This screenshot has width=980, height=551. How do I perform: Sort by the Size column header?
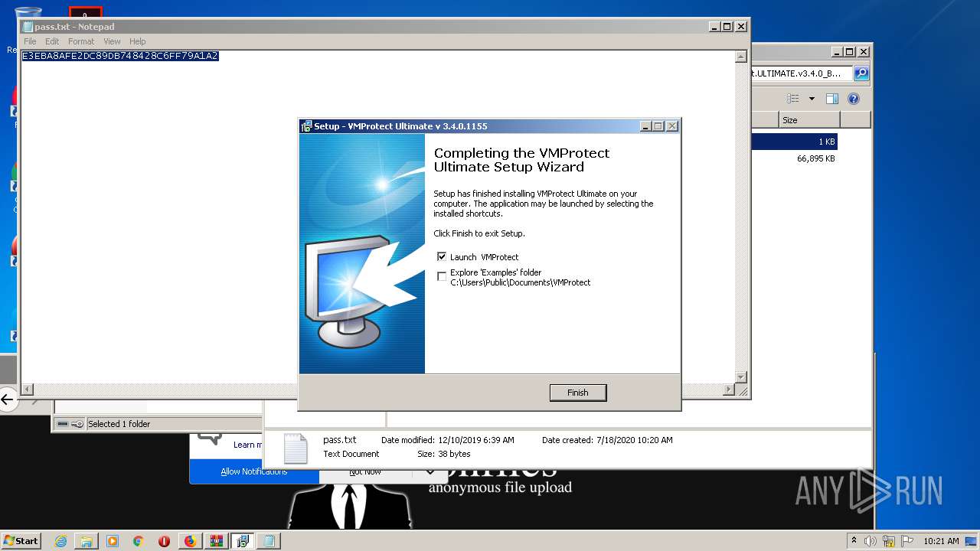click(x=809, y=120)
